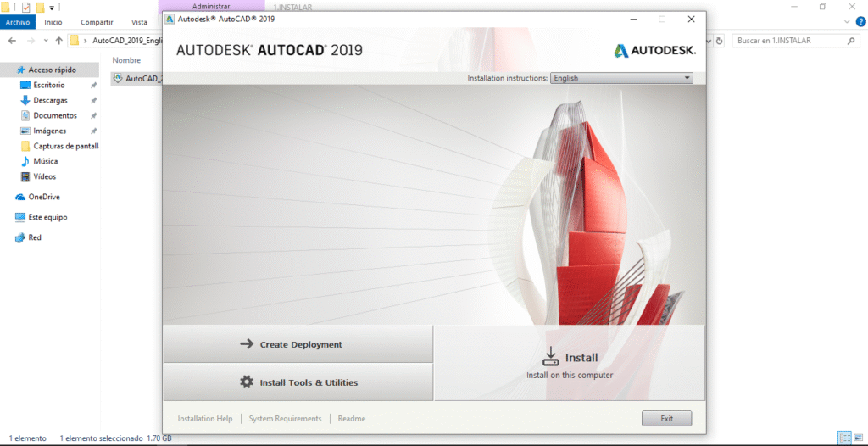
Task: Open Customize Quick Access Toolbar arrow
Action: click(x=52, y=8)
